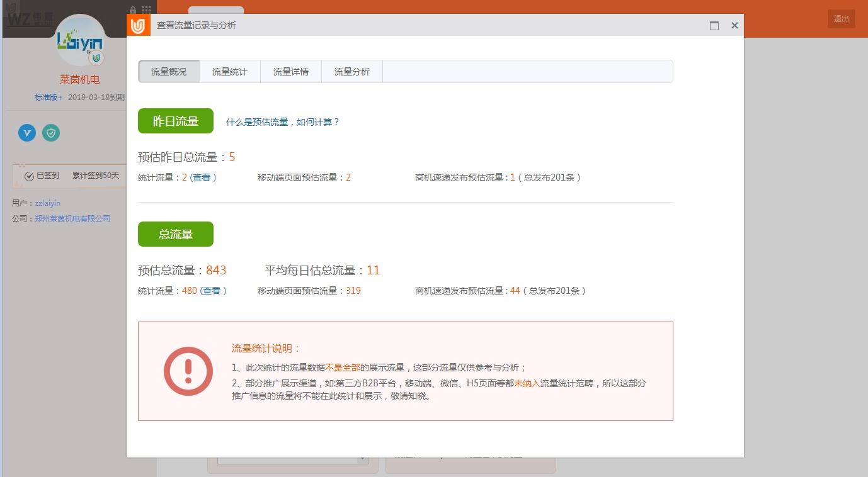Open the 流量详情 tab
868x477 pixels.
pyautogui.click(x=291, y=72)
